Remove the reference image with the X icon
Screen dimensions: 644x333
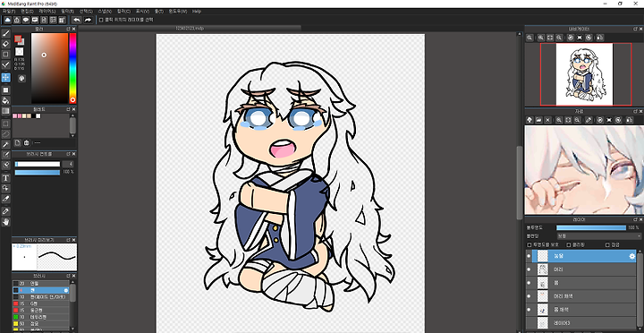tap(547, 120)
